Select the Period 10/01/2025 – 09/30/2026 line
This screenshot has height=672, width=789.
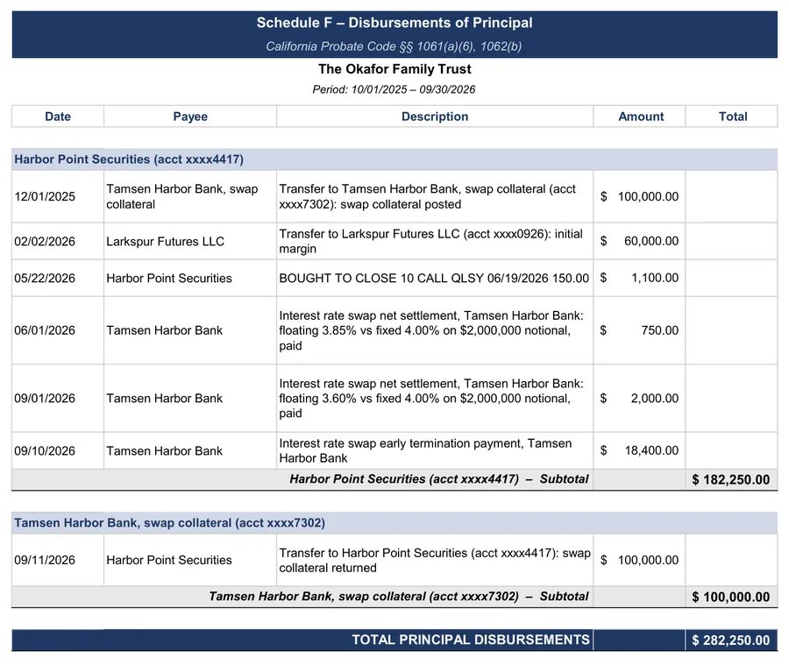(x=394, y=89)
